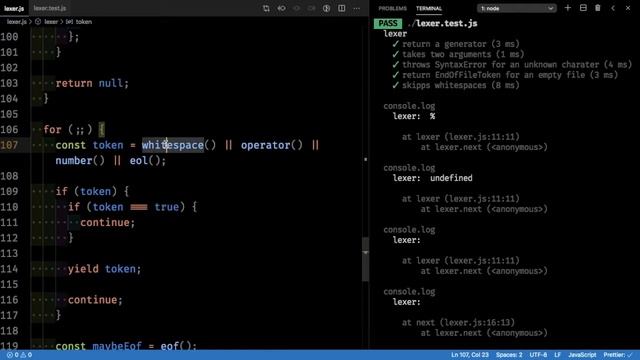
Task: Click the Prettier status bar item
Action: coord(618,355)
